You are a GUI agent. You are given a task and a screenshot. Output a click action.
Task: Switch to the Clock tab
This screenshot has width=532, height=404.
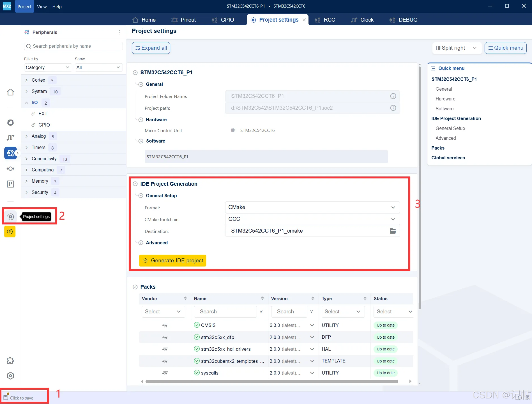[362, 20]
